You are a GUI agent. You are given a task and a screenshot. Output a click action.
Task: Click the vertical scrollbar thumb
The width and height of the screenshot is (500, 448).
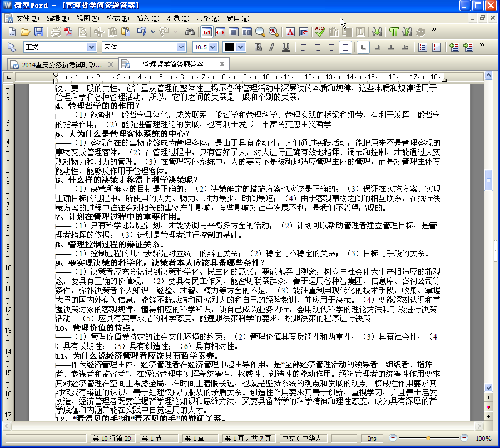[489, 180]
